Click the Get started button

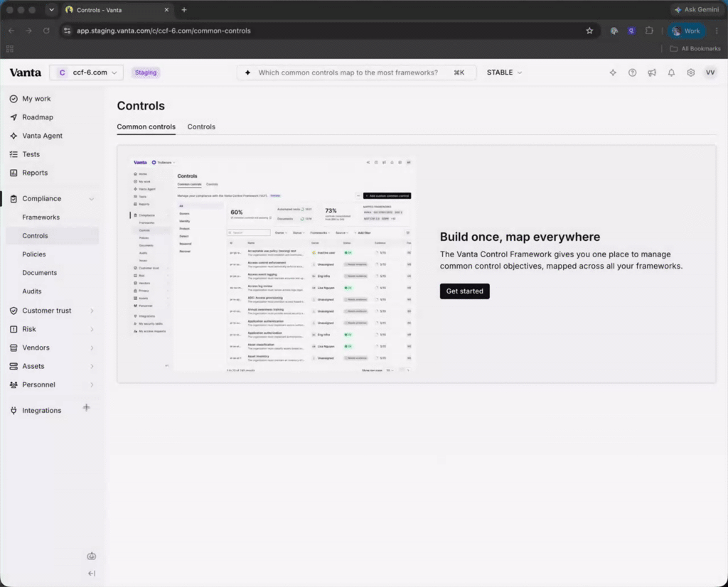coord(465,291)
